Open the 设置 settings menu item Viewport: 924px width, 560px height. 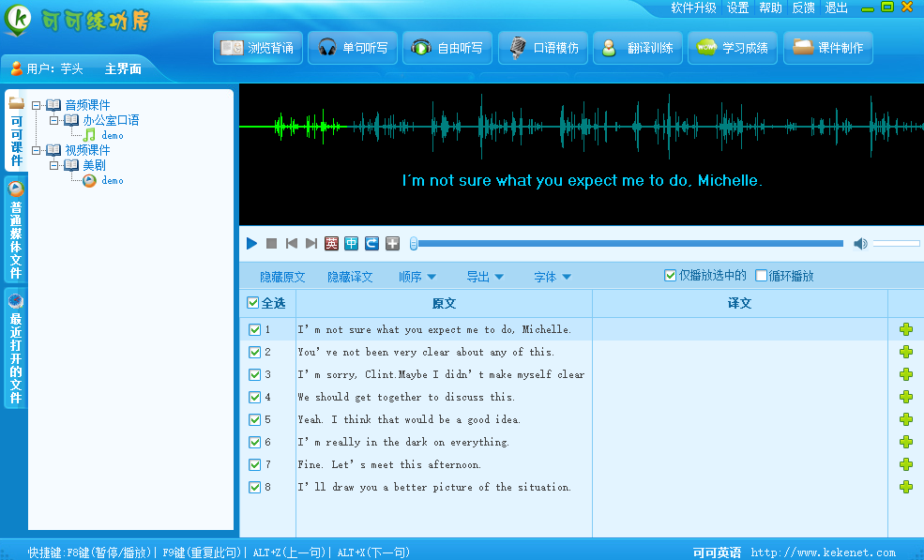point(737,8)
